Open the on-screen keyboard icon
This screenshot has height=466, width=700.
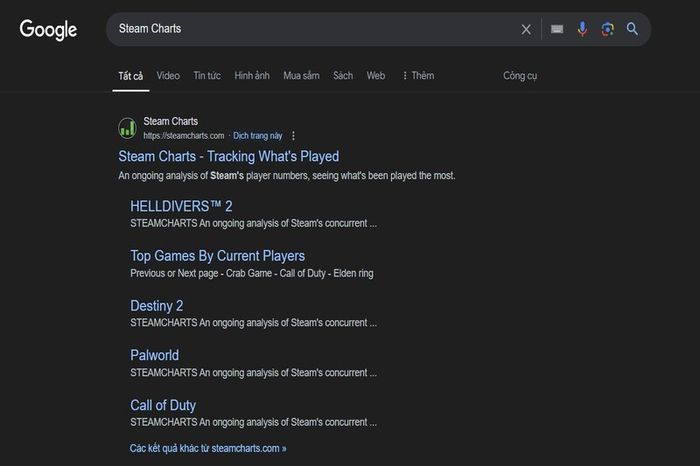coord(557,29)
